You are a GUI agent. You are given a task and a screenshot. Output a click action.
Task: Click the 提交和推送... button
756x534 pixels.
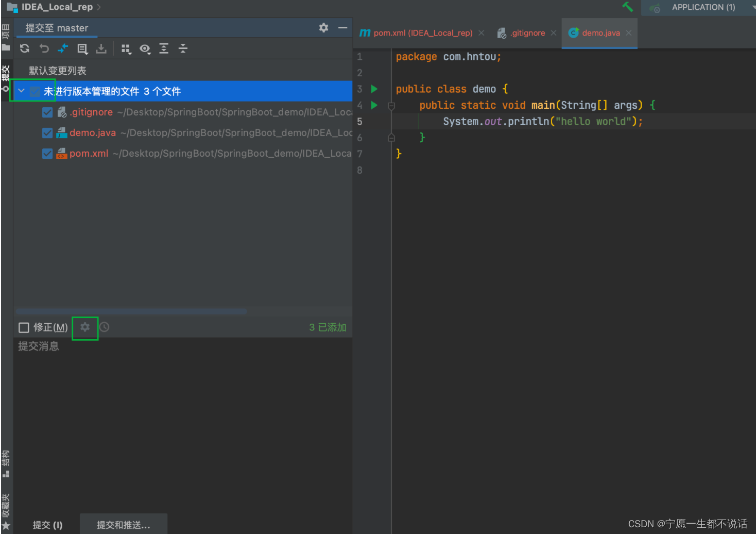click(124, 525)
